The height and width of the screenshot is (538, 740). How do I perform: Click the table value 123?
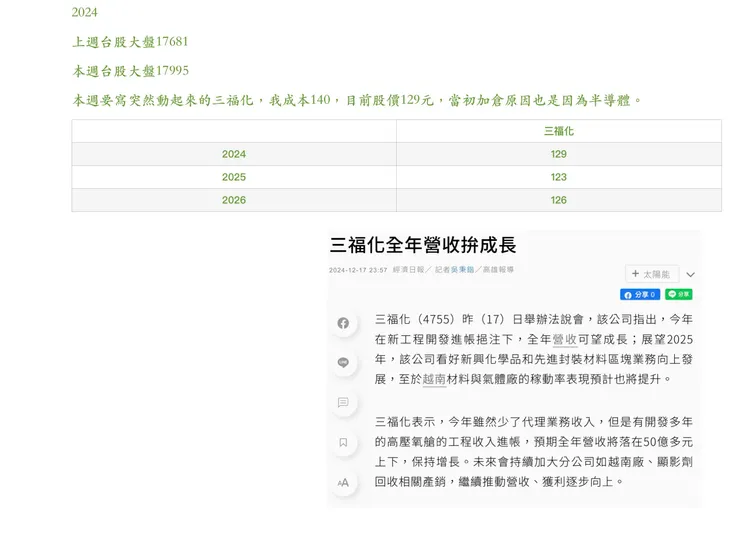(559, 177)
